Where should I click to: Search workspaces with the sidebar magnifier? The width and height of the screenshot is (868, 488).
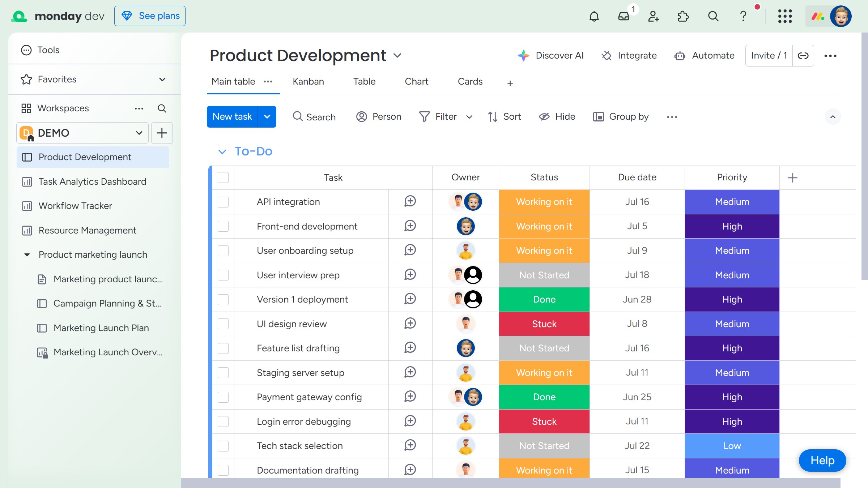click(162, 108)
